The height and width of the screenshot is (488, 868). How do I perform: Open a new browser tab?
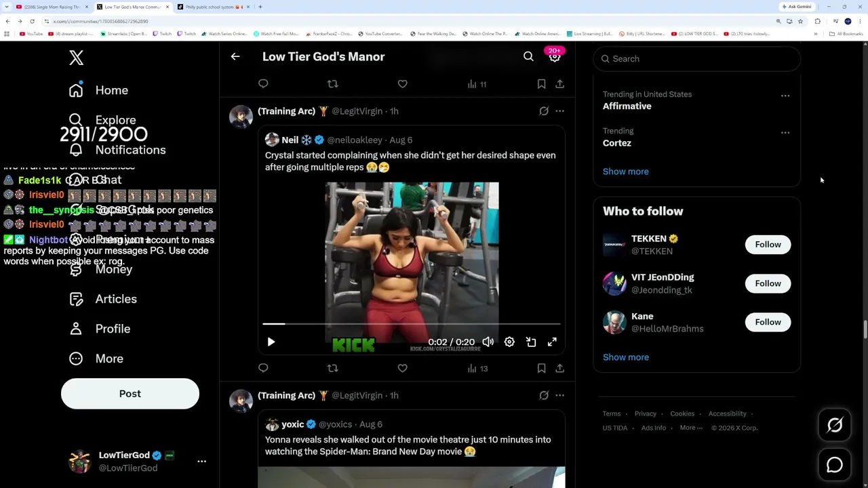(x=260, y=7)
